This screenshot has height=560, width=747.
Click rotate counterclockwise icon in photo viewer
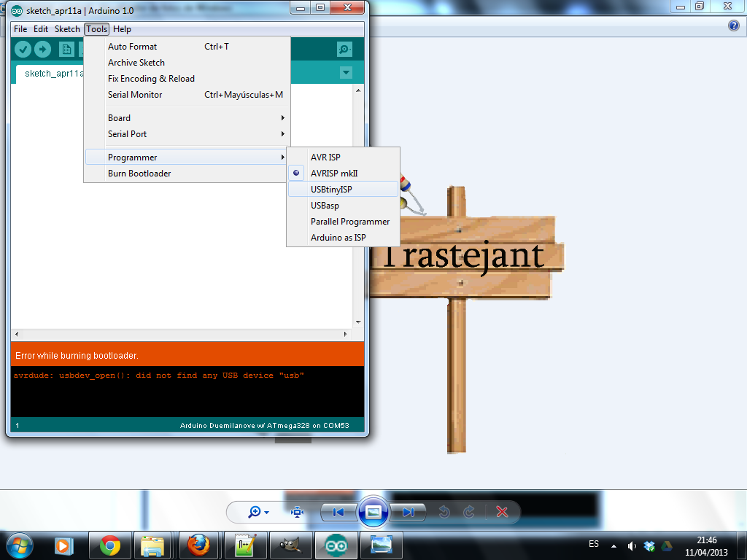pyautogui.click(x=444, y=512)
